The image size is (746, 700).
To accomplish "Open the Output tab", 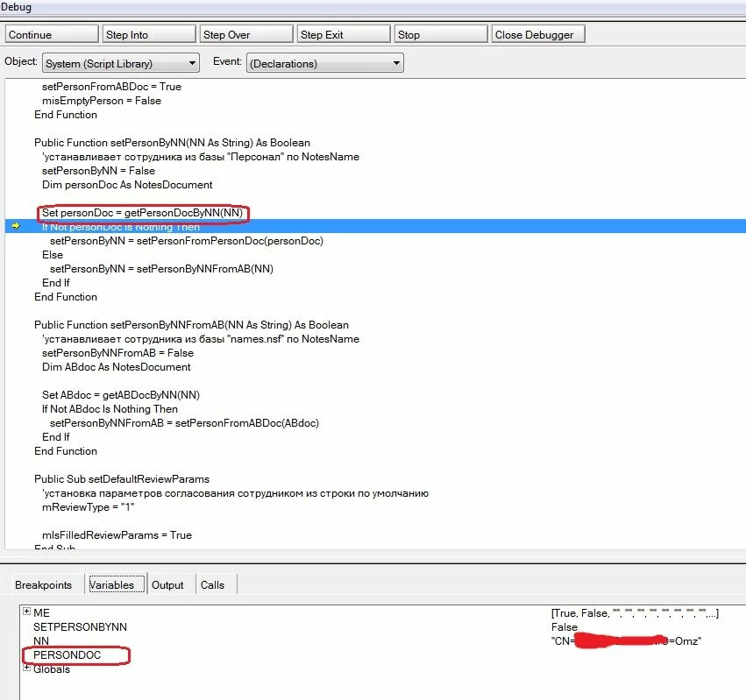I will pyautogui.click(x=167, y=584).
